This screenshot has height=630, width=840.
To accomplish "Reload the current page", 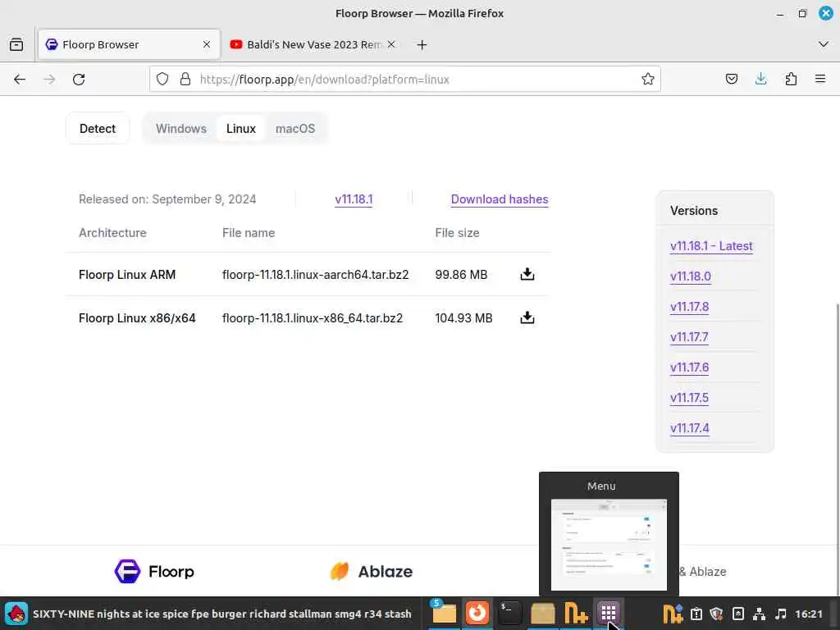I will (79, 80).
